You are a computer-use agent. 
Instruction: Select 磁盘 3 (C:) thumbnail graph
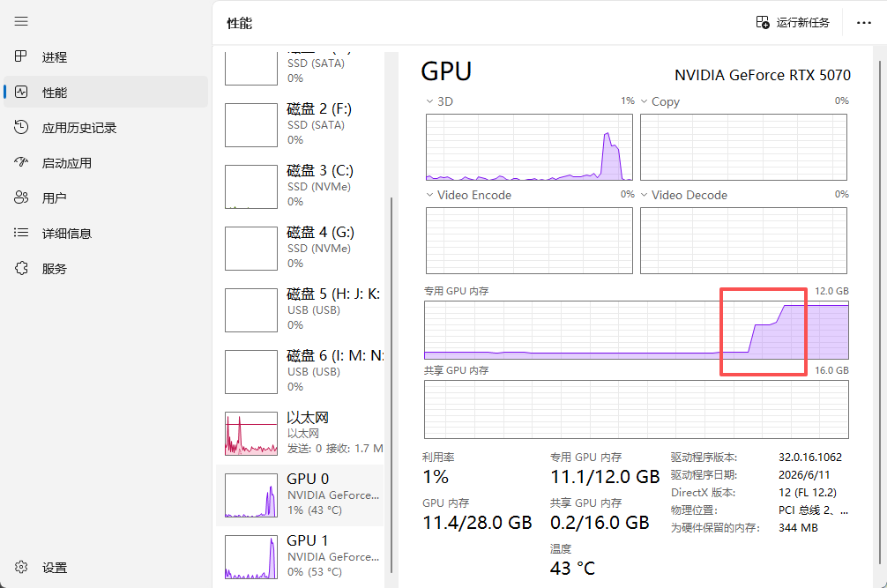tap(251, 187)
